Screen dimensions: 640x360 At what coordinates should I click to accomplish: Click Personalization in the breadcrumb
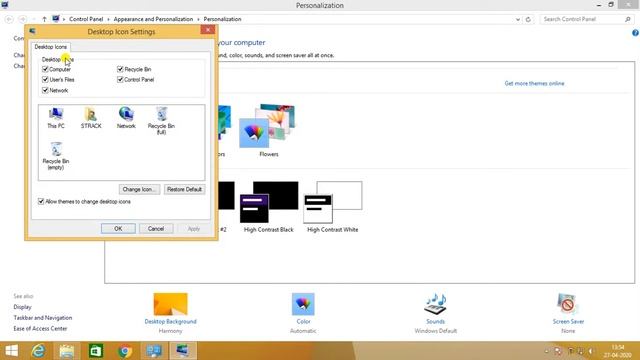tap(222, 19)
